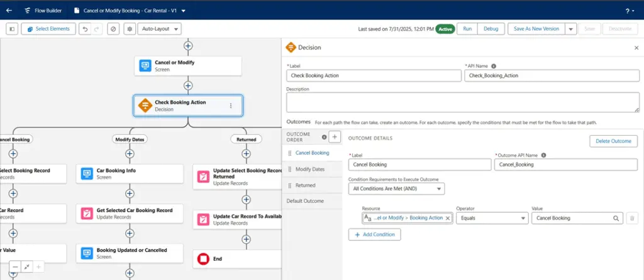Edit the Label field Check Booking Action
The width and height of the screenshot is (644, 280).
[x=374, y=76]
